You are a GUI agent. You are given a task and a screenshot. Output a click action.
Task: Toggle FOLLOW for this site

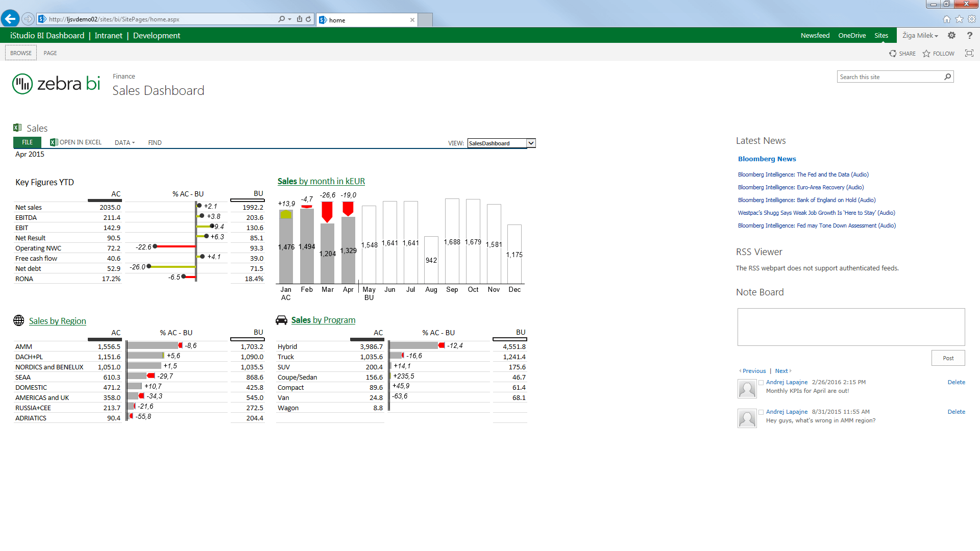(x=938, y=53)
